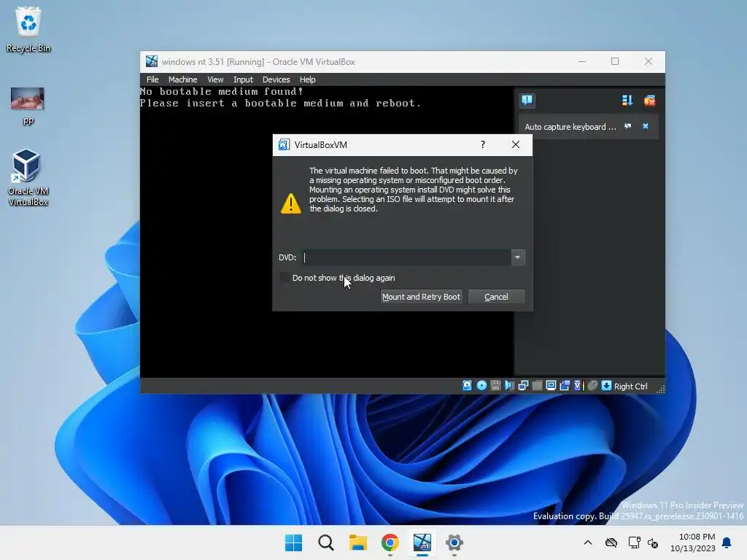Enable Do not show this dialog again
747x560 pixels.
click(x=285, y=278)
